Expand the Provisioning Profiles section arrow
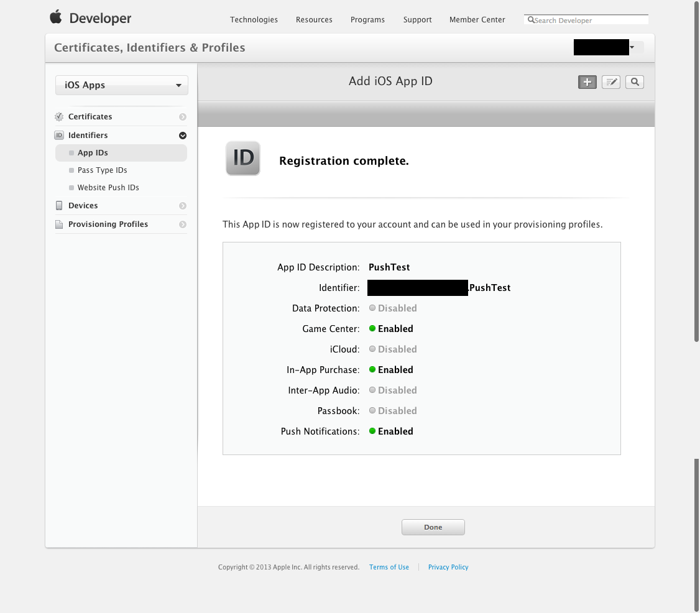Image resolution: width=700 pixels, height=613 pixels. pyautogui.click(x=183, y=224)
